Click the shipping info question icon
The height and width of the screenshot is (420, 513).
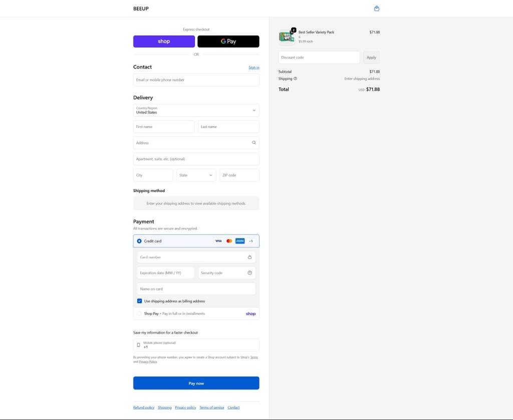coord(295,79)
